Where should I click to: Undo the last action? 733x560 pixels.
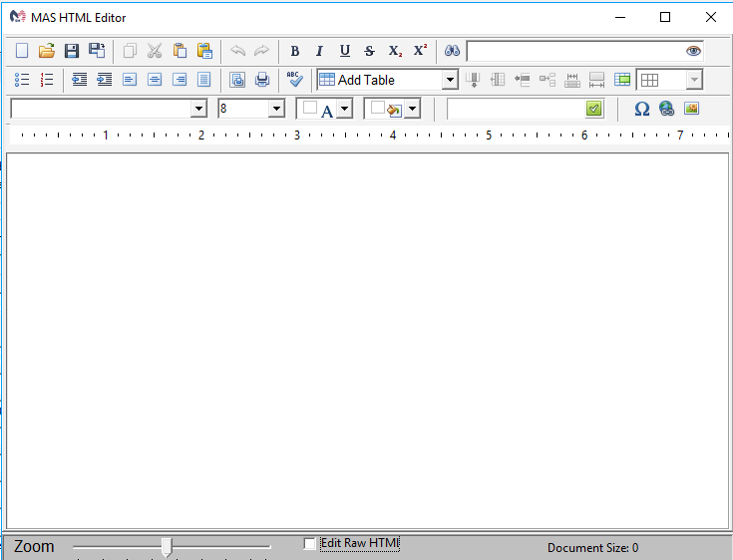(x=237, y=51)
